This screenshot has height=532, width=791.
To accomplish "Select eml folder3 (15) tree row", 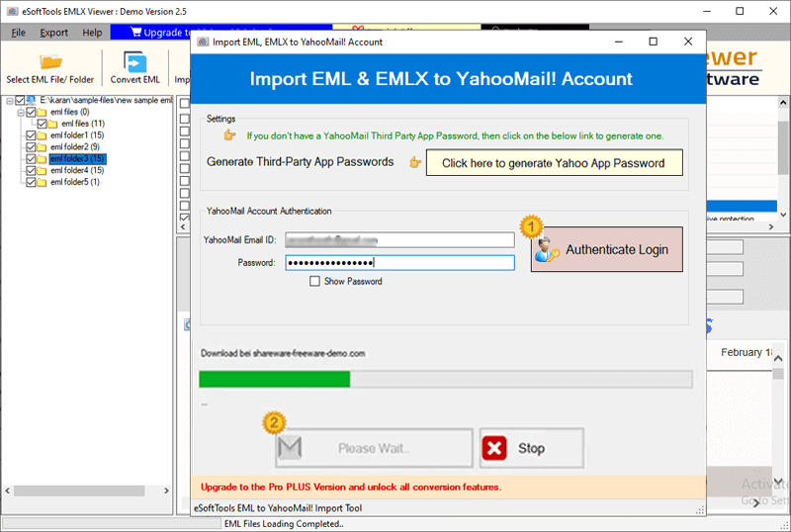I will (x=78, y=158).
